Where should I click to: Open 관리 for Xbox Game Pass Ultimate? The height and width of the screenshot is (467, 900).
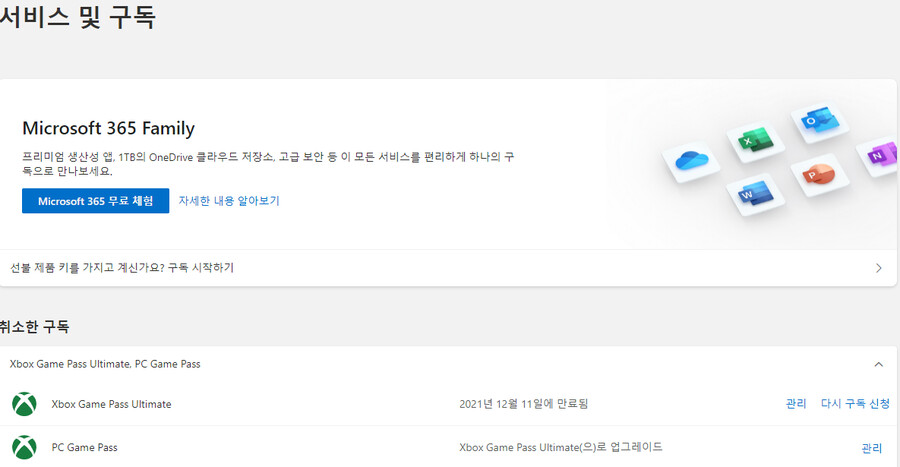coord(796,404)
